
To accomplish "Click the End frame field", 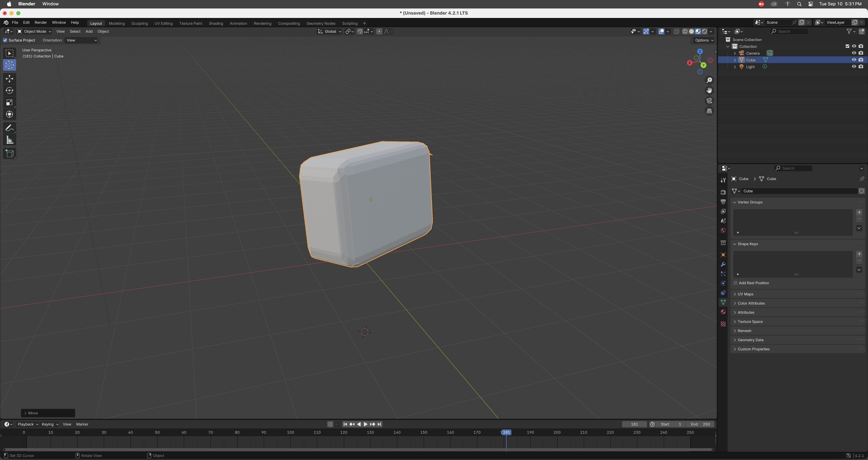I will click(x=701, y=424).
